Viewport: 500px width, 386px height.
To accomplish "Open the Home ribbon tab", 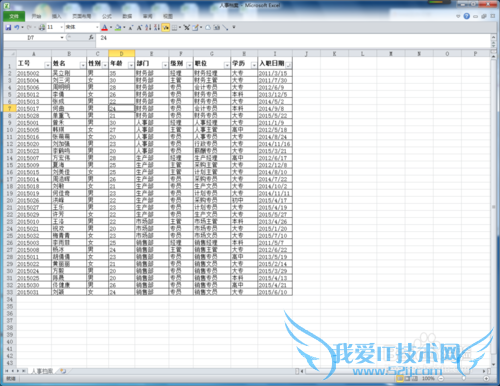I will [36, 16].
